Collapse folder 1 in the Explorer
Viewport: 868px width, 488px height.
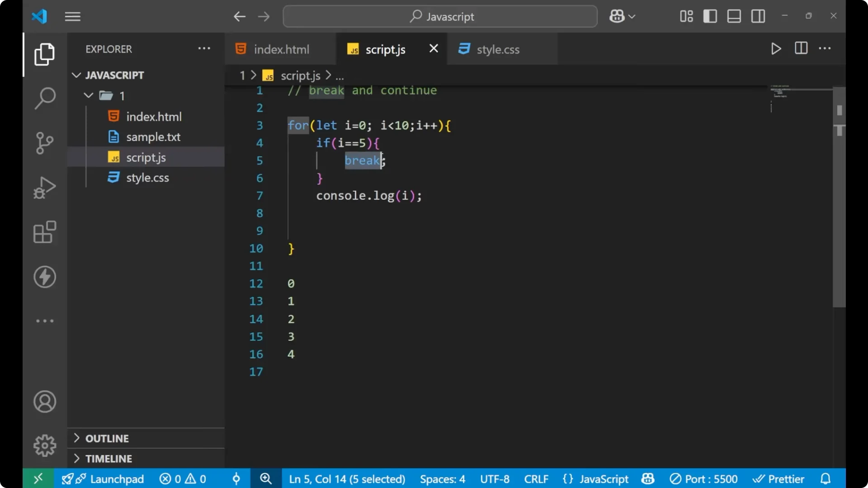88,95
